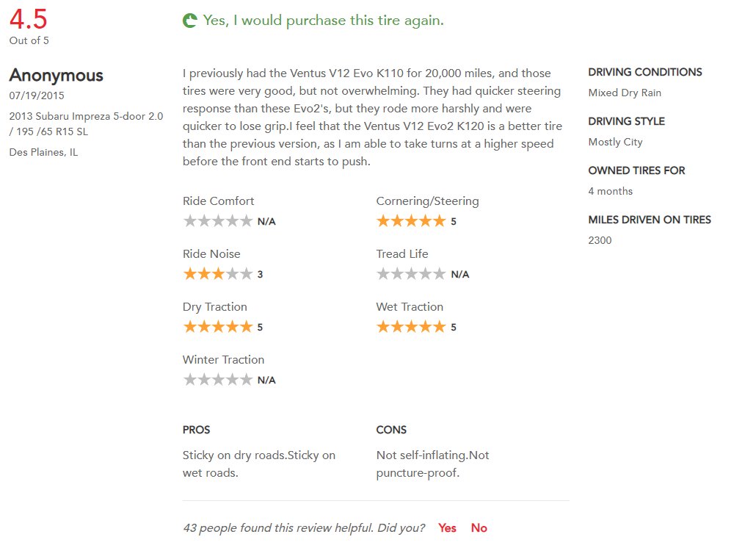The image size is (756, 548).
Task: Click the Ride Noise three-star rating
Action: point(218,274)
